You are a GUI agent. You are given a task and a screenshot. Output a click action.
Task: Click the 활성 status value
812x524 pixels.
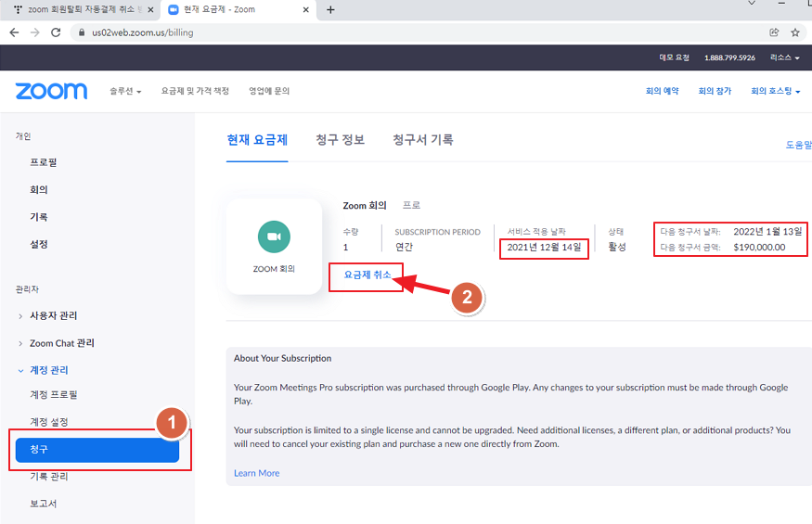617,248
